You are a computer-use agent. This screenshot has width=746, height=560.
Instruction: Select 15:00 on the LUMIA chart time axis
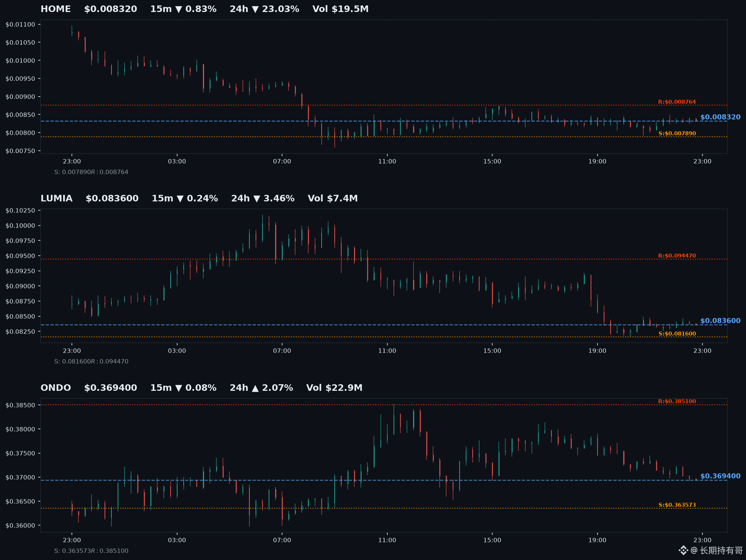pyautogui.click(x=492, y=351)
